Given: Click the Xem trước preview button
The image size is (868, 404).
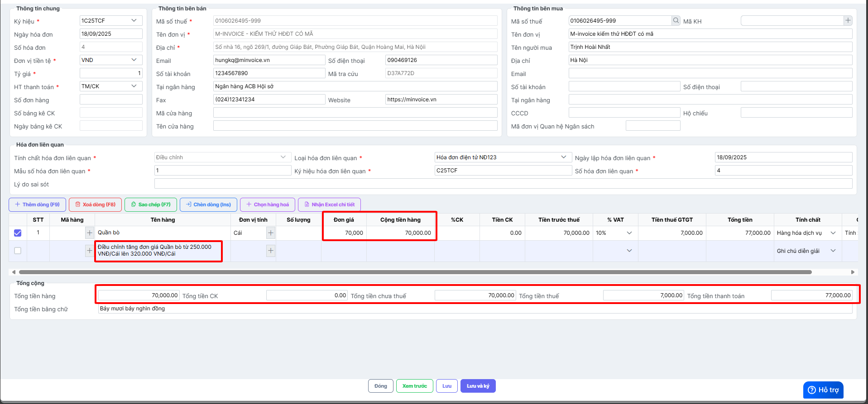Looking at the screenshot, I should coord(414,386).
